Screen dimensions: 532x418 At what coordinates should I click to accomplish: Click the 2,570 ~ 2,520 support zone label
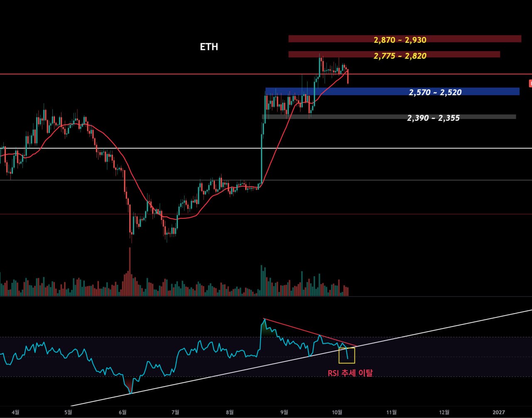(435, 92)
